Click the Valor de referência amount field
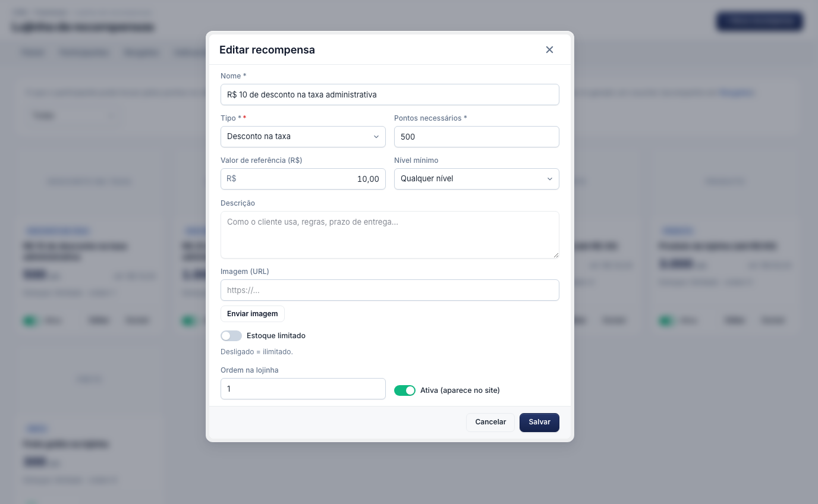This screenshot has height=504, width=818. coord(303,179)
